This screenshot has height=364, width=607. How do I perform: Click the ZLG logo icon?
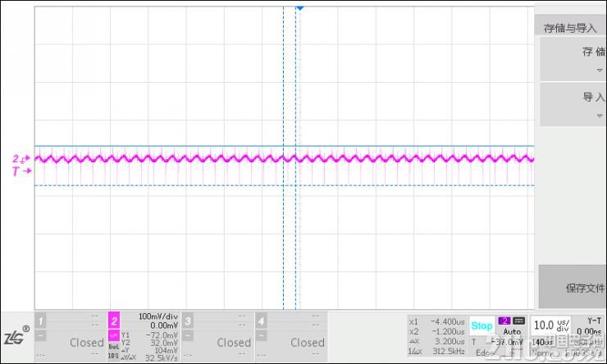click(x=16, y=336)
